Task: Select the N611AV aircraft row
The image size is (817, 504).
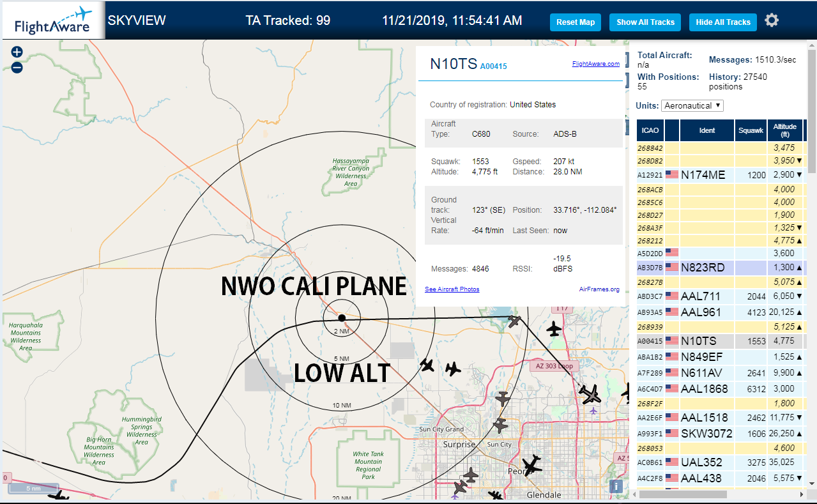Action: pyautogui.click(x=721, y=372)
